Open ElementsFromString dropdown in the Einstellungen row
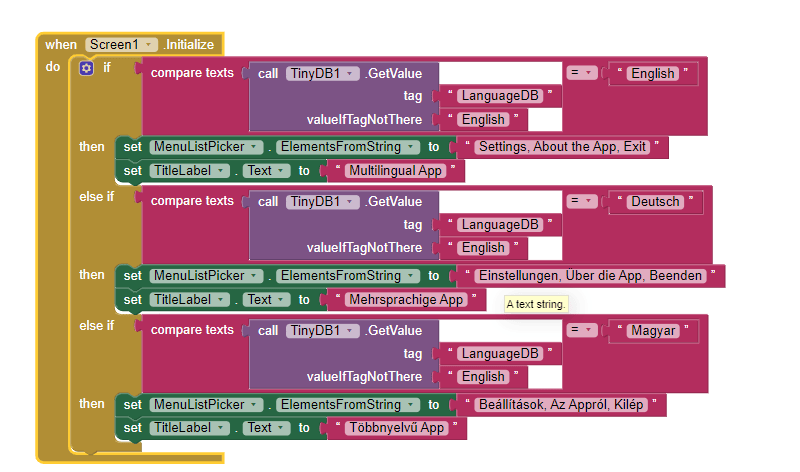The height and width of the screenshot is (472, 800). (348, 276)
